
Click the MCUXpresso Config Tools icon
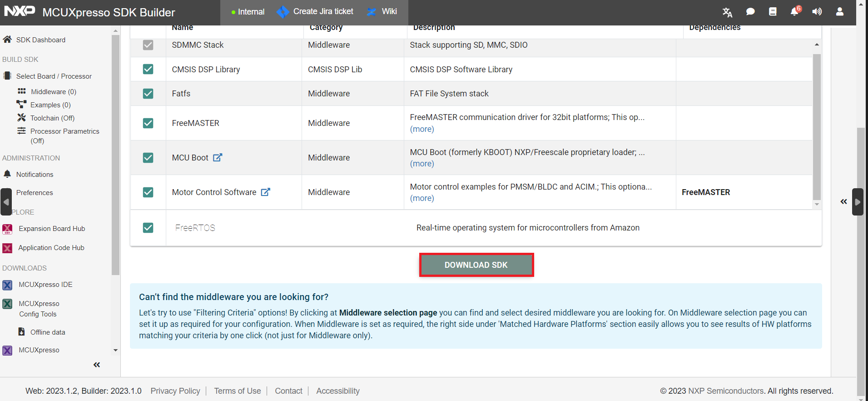pyautogui.click(x=8, y=304)
